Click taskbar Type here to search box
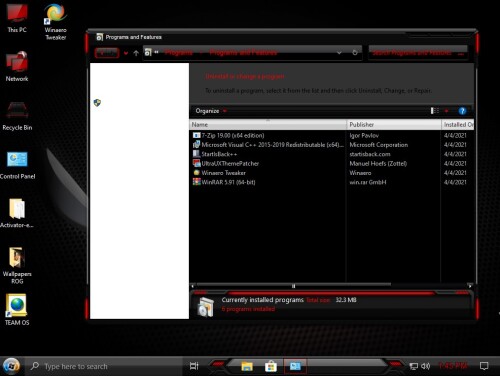Screen dimensions: 500x376 105,366
